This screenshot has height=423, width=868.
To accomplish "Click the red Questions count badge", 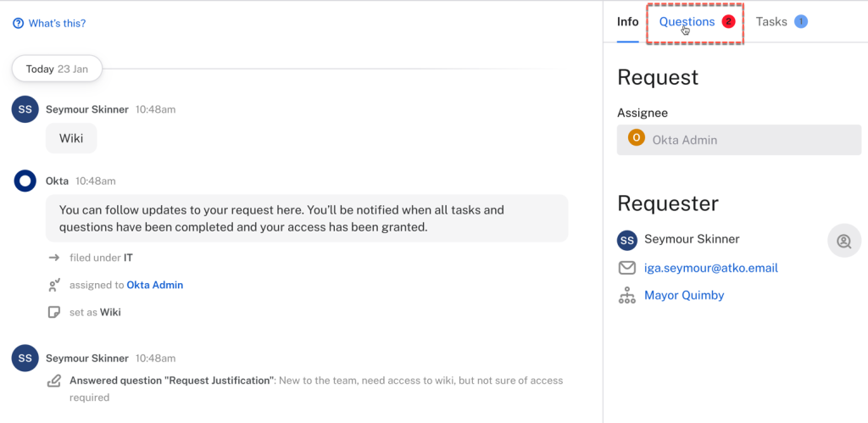I will click(728, 22).
